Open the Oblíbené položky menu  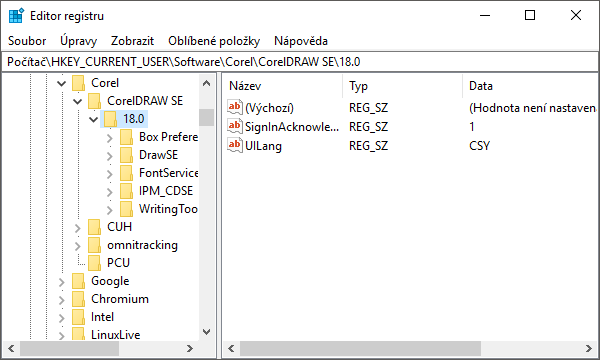tap(214, 41)
